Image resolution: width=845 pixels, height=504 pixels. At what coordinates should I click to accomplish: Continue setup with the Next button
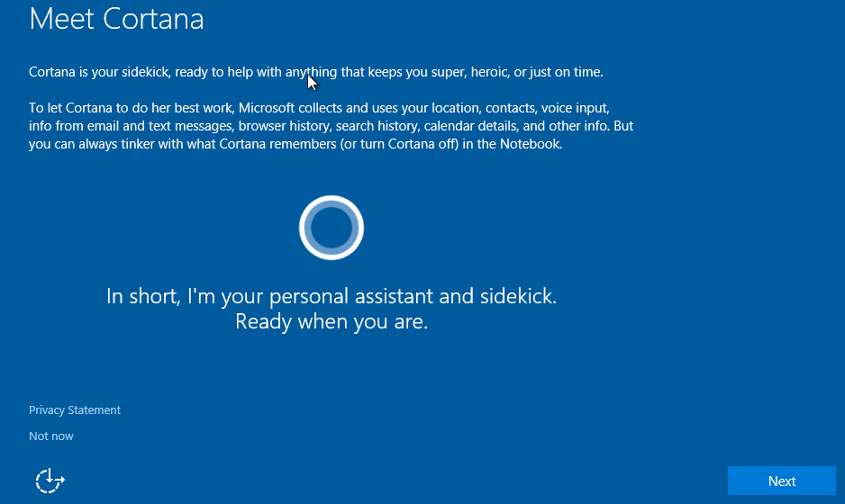[781, 481]
